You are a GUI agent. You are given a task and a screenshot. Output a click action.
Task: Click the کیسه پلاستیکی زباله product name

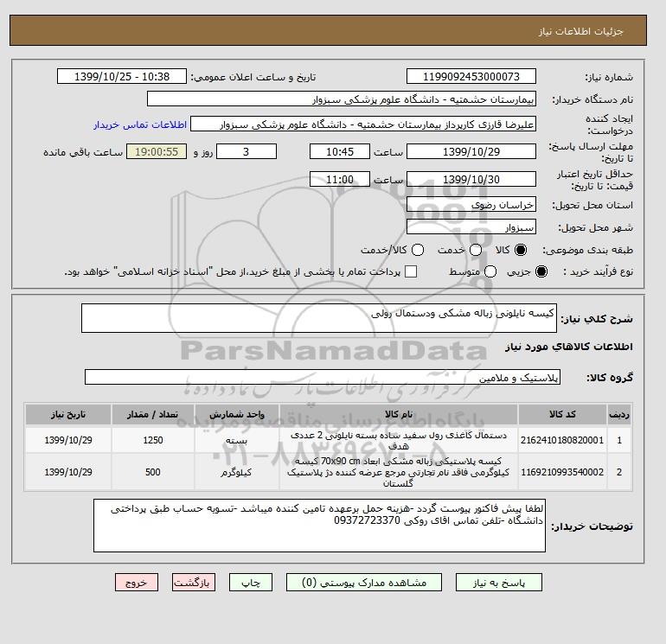coord(399,472)
